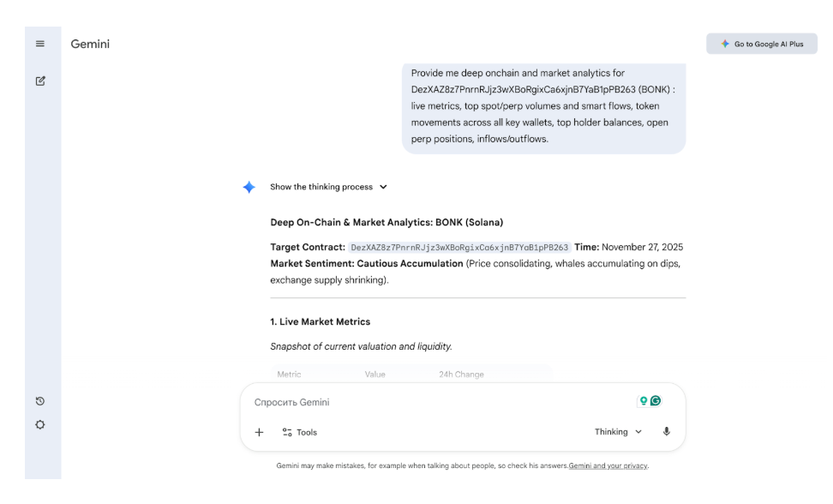Activate the microphone voice input
Screen dimensions: 833x504
pyautogui.click(x=666, y=432)
